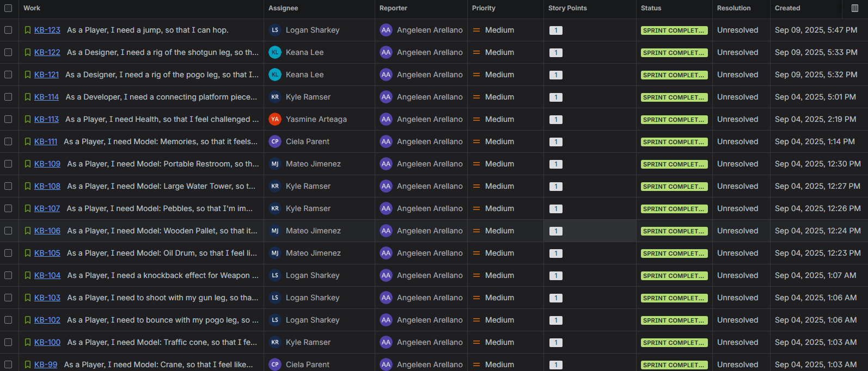
Task: Sort by the Reporter column header
Action: [x=393, y=8]
